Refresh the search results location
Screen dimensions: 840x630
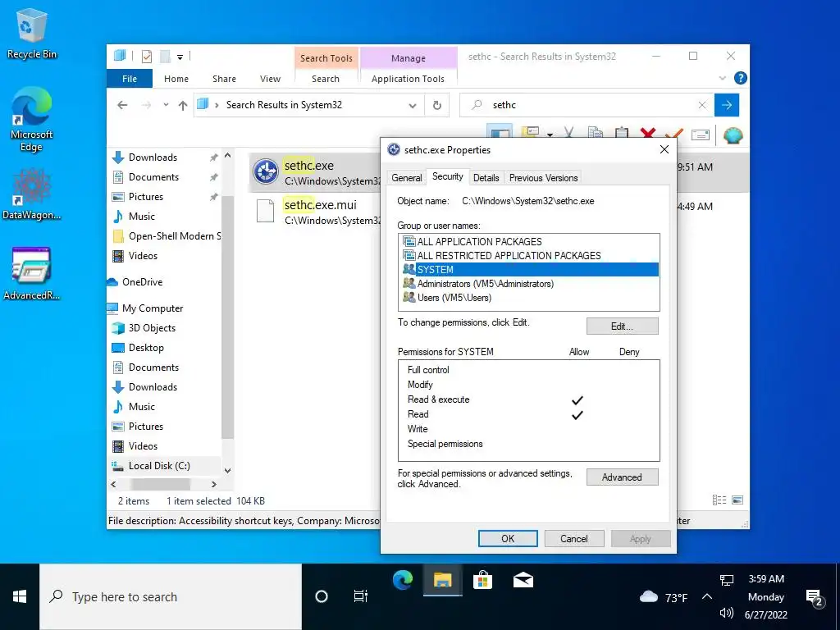click(437, 105)
